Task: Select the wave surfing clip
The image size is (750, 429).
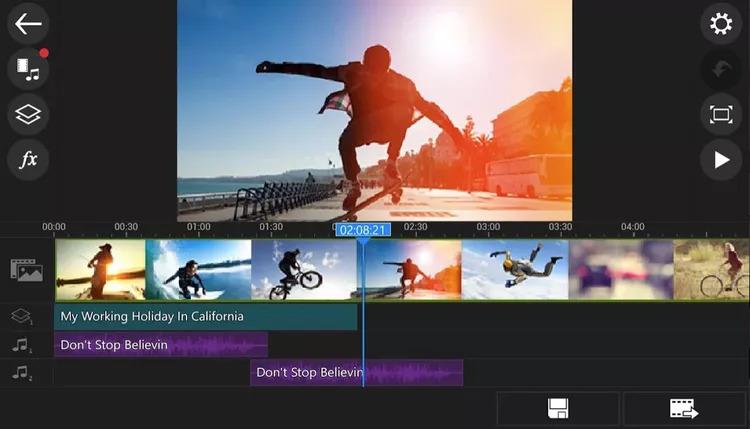Action: click(x=199, y=270)
